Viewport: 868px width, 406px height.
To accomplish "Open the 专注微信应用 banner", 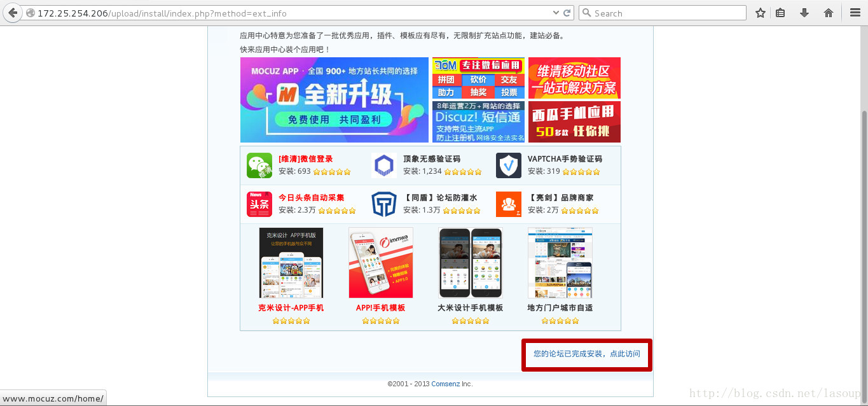I will tap(478, 78).
